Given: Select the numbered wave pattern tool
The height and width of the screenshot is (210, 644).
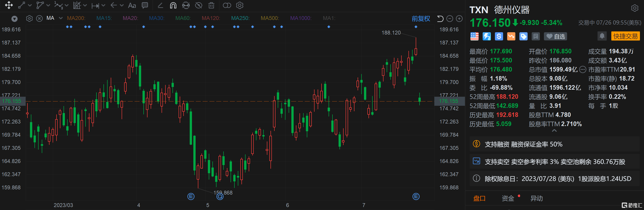Looking at the screenshot, I should pyautogui.click(x=59, y=5).
